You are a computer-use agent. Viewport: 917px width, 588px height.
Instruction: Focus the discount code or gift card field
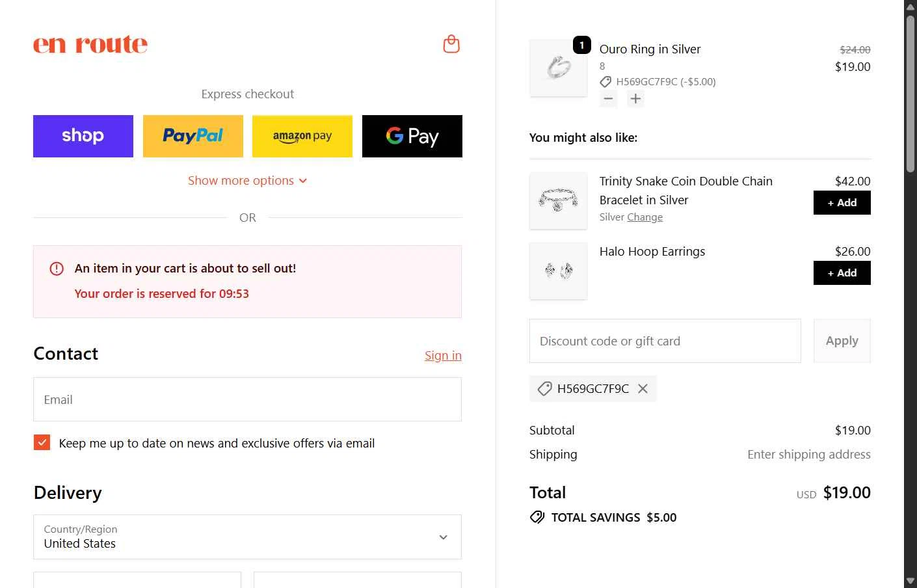click(x=665, y=341)
